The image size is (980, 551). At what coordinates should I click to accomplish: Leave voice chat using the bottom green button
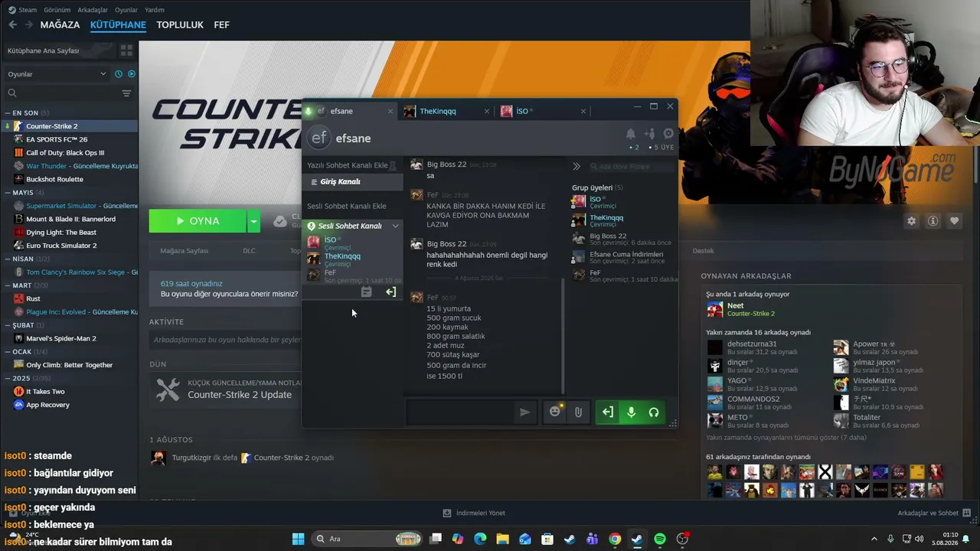click(x=607, y=412)
